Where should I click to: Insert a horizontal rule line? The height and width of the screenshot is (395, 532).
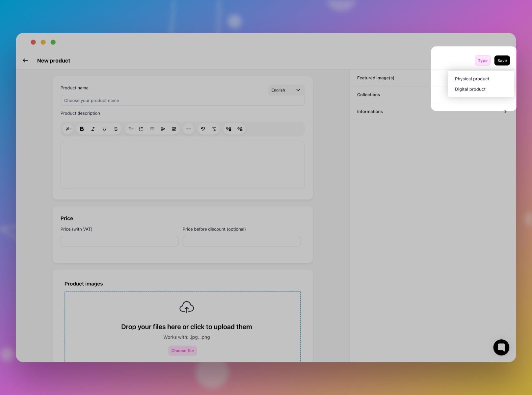pyautogui.click(x=188, y=129)
